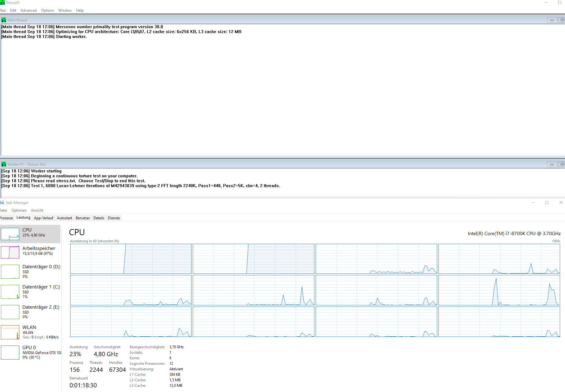Click the Virtualisierung Aktiviert value
Viewport: 565px width, 392px height.
pos(176,369)
